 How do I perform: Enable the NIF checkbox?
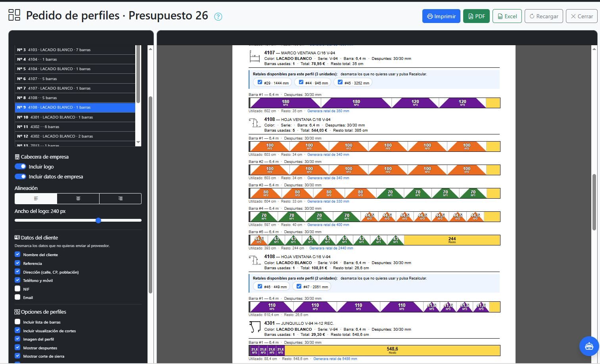pyautogui.click(x=17, y=289)
